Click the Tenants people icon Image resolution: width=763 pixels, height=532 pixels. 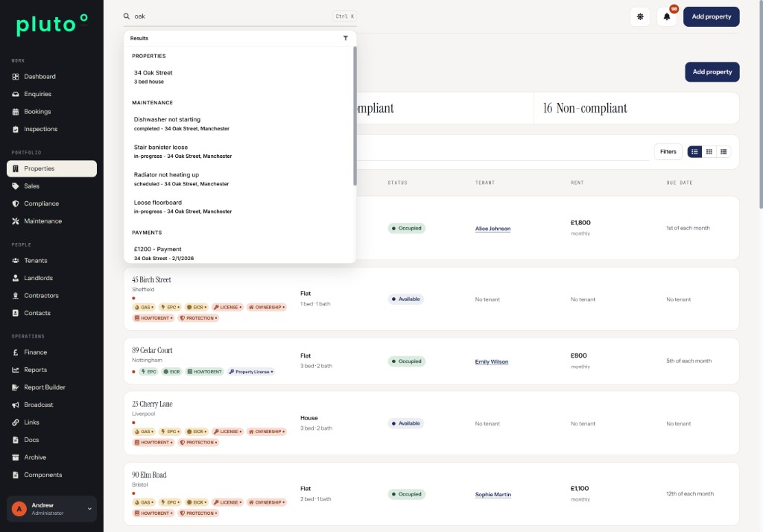[x=16, y=260]
